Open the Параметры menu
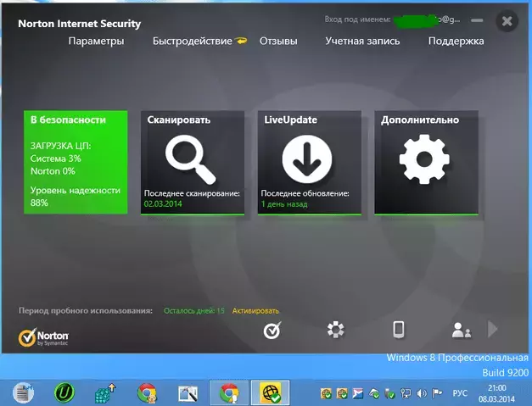The width and height of the screenshot is (532, 406). (96, 42)
